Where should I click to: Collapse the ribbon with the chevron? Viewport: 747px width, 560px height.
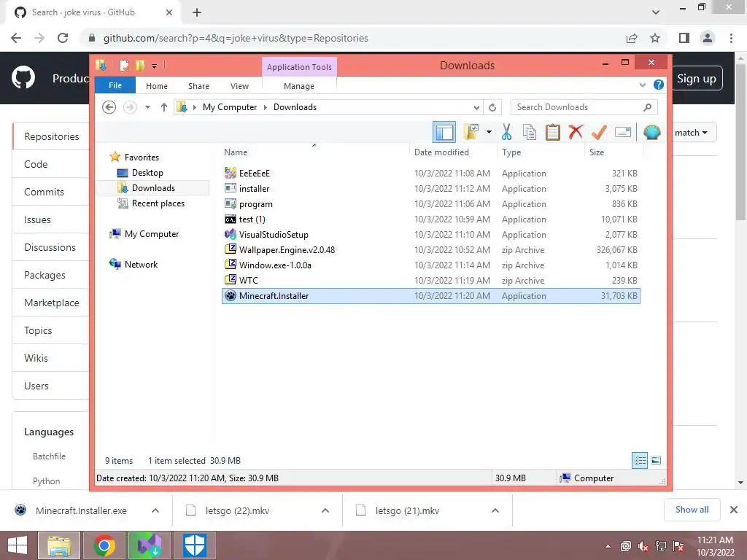pyautogui.click(x=642, y=85)
